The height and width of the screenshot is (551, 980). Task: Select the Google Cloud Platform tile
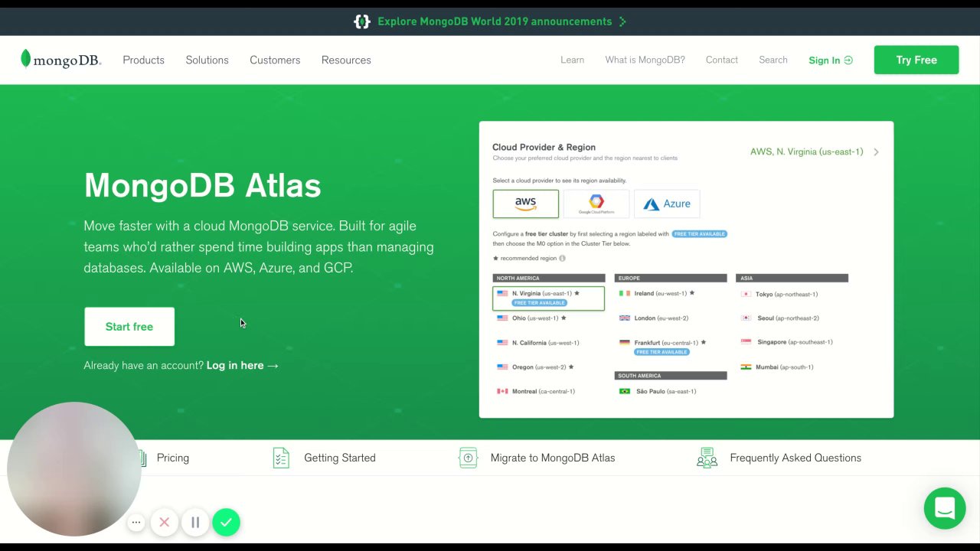(596, 204)
